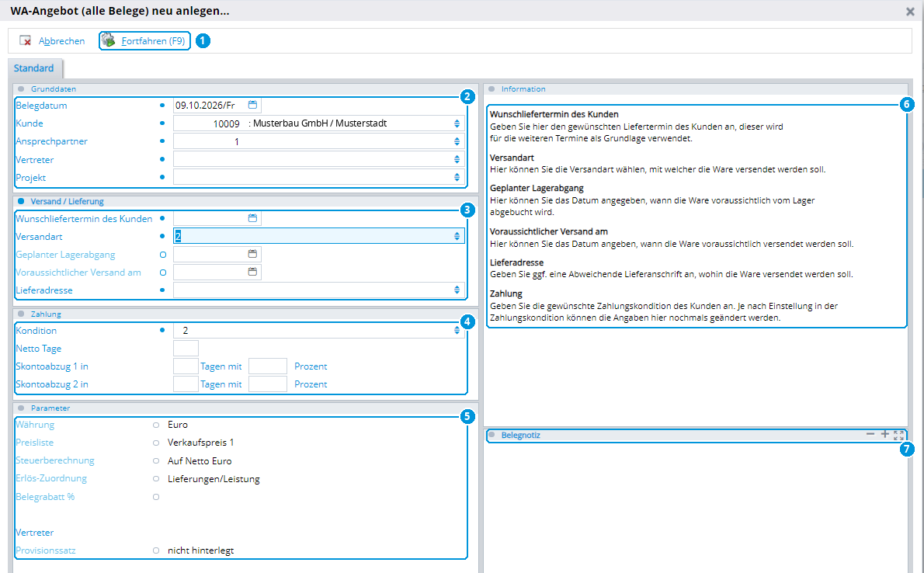Open the Kunde dropdown
This screenshot has height=573, width=924.
457,123
